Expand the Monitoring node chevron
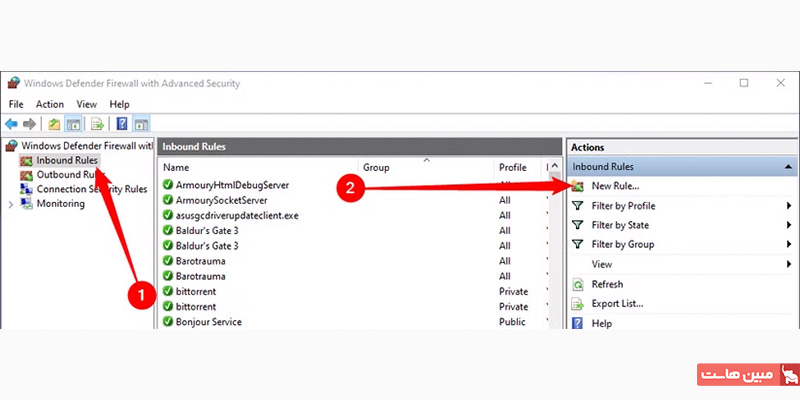This screenshot has height=400, width=800. click(11, 204)
